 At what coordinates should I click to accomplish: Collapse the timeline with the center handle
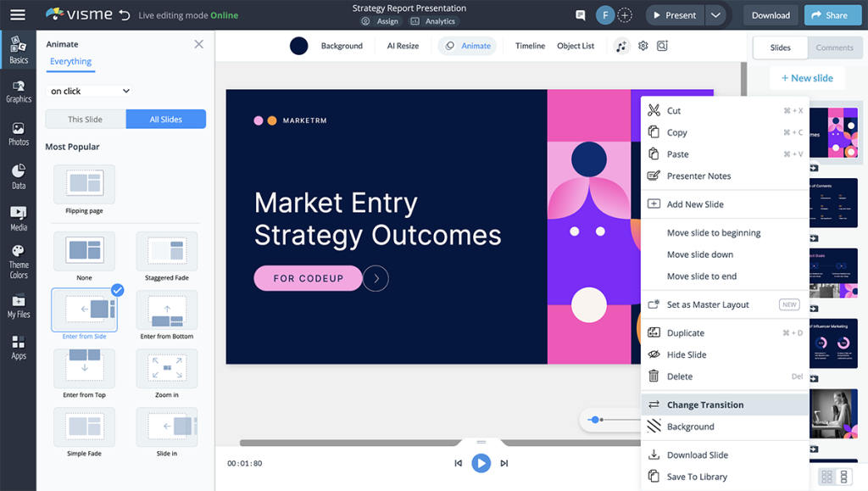481,442
